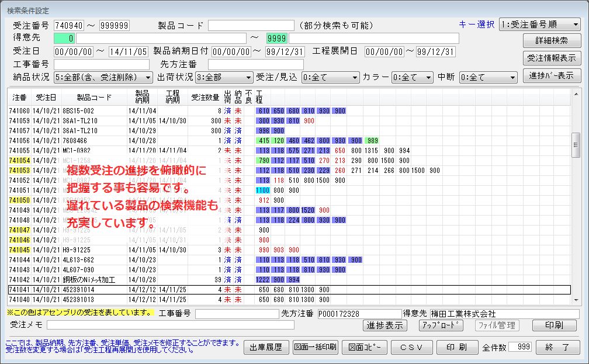Click the 終了 button to exit
The image size is (589, 364).
pos(557,347)
